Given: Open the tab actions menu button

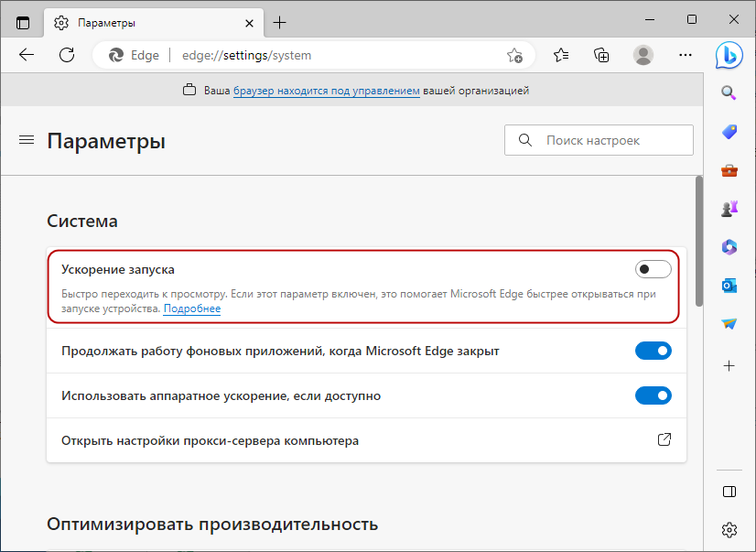Looking at the screenshot, I should 23,22.
